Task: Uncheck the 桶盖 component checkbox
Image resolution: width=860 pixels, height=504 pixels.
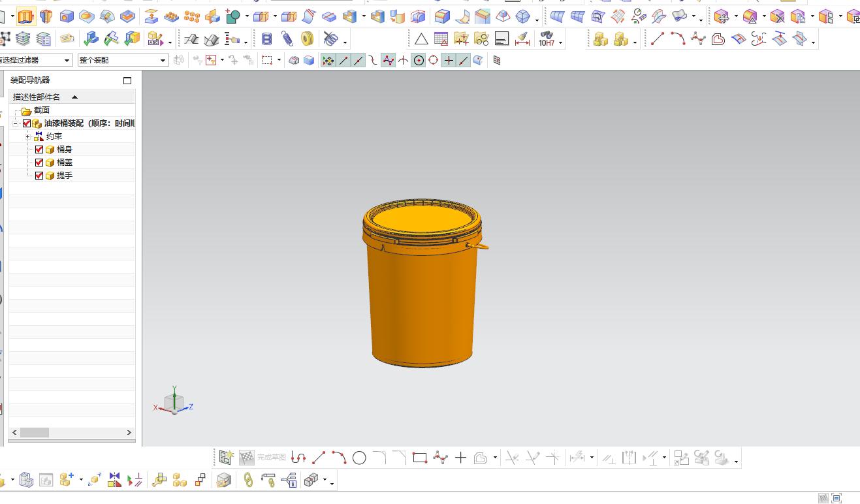Action: 39,163
